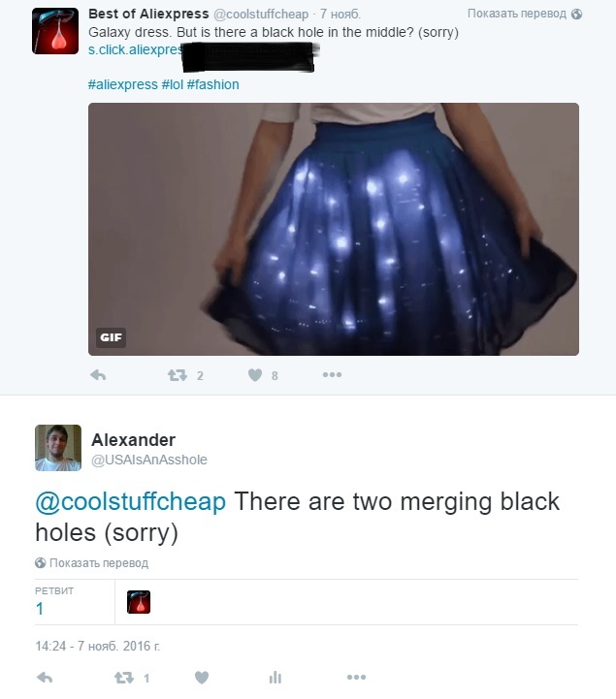Reply to Alexander's tweet
The width and height of the screenshot is (616, 699).
click(45, 678)
